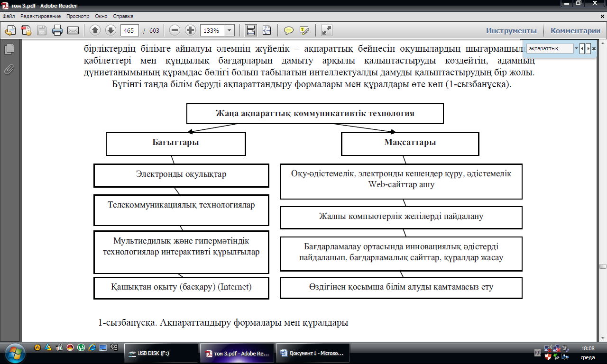Switch to Документ1 Microsoft Word taskbar button
This screenshot has width=607, height=364.
tap(313, 353)
